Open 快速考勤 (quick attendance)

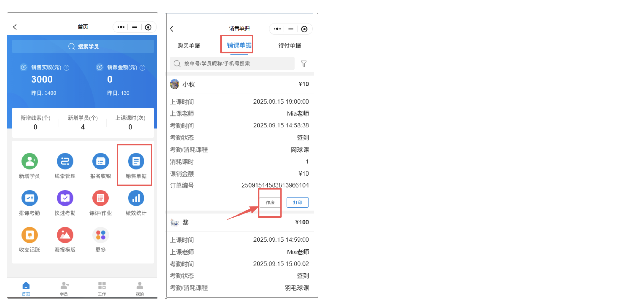tap(65, 202)
